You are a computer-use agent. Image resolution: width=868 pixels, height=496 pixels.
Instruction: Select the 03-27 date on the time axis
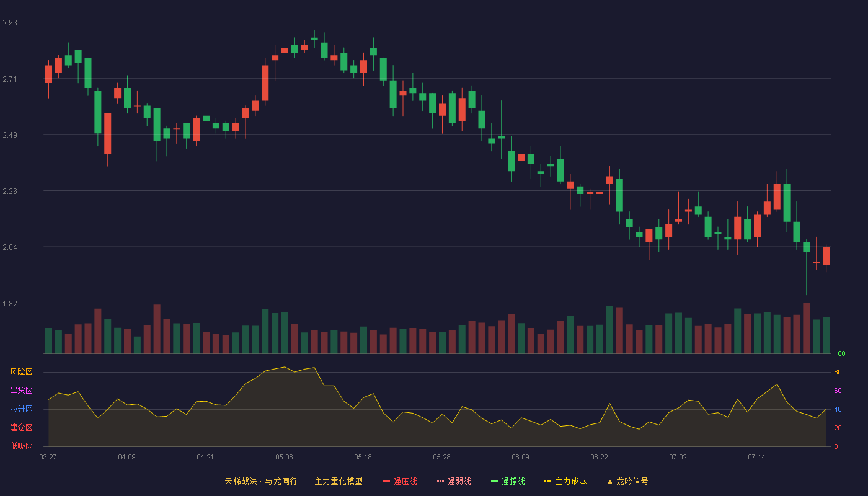click(x=48, y=457)
